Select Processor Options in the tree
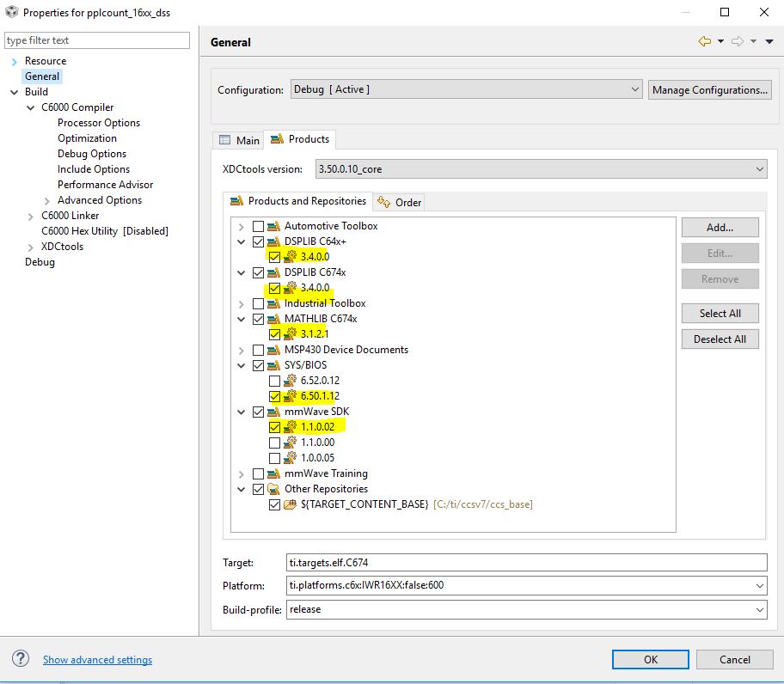This screenshot has width=784, height=684. (x=99, y=123)
